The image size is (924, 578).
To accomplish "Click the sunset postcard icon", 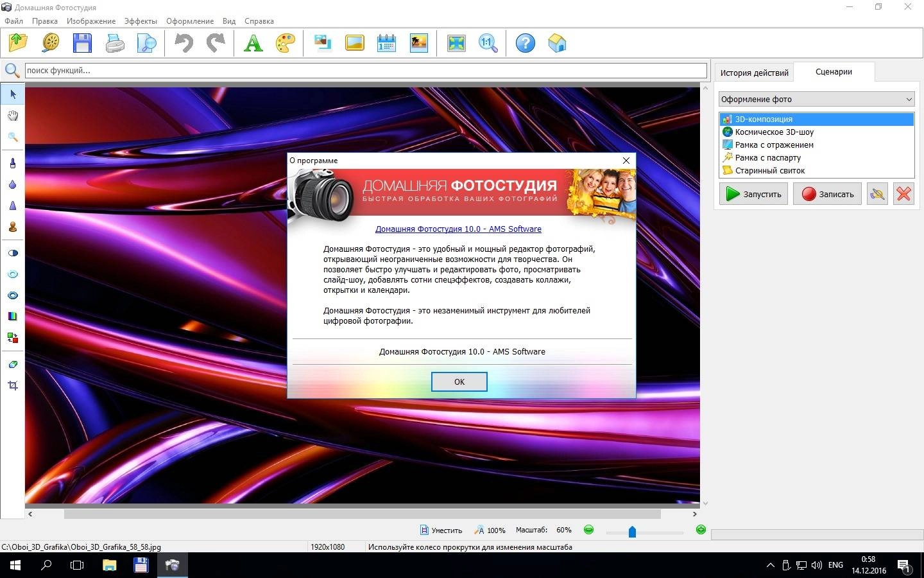I will pyautogui.click(x=419, y=43).
